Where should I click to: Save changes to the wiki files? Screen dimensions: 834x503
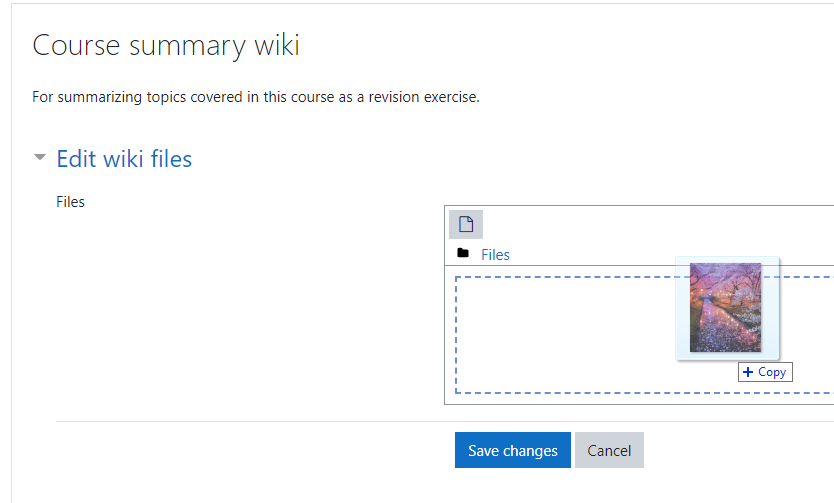click(x=513, y=450)
